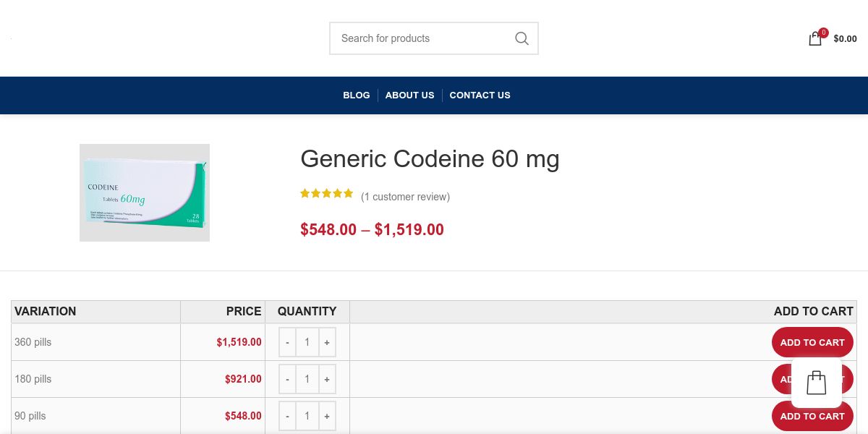Increase quantity for 360 pills
Screen dimensions: 868x434
point(327,342)
